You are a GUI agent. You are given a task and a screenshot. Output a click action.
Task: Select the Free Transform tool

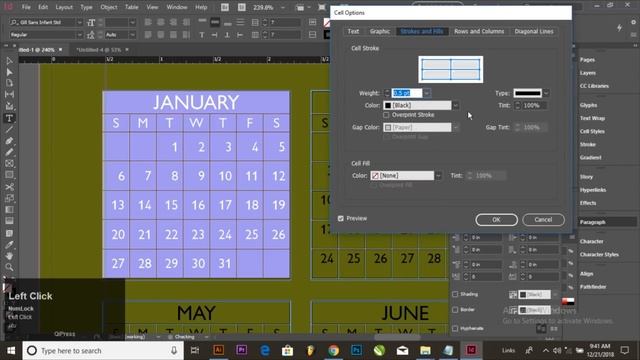click(9, 198)
